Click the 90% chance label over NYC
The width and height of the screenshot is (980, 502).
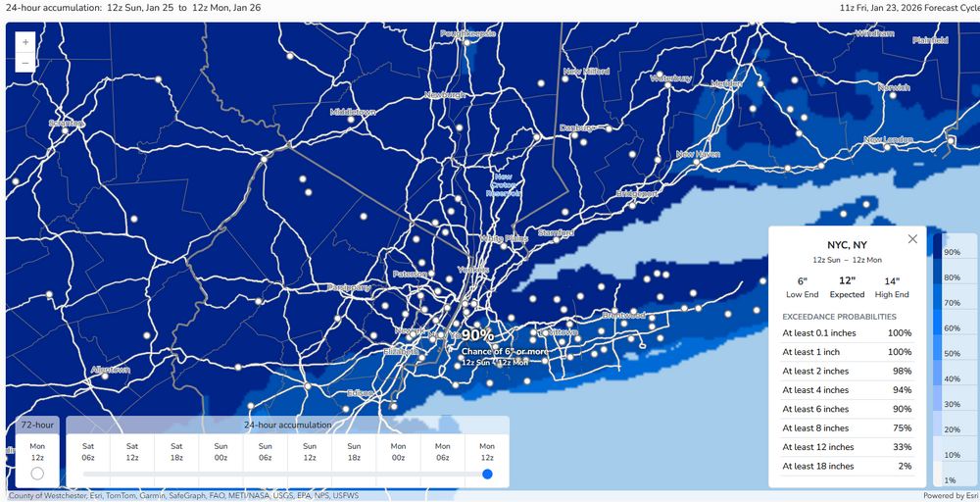click(x=478, y=335)
